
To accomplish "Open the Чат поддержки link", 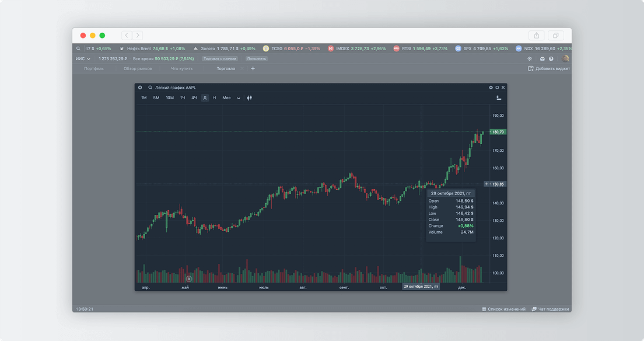I will point(553,309).
